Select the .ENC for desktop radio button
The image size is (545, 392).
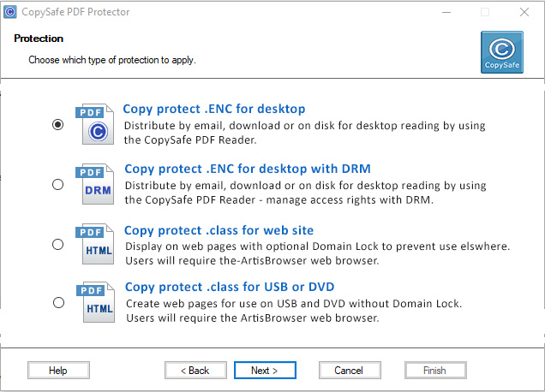tap(58, 124)
